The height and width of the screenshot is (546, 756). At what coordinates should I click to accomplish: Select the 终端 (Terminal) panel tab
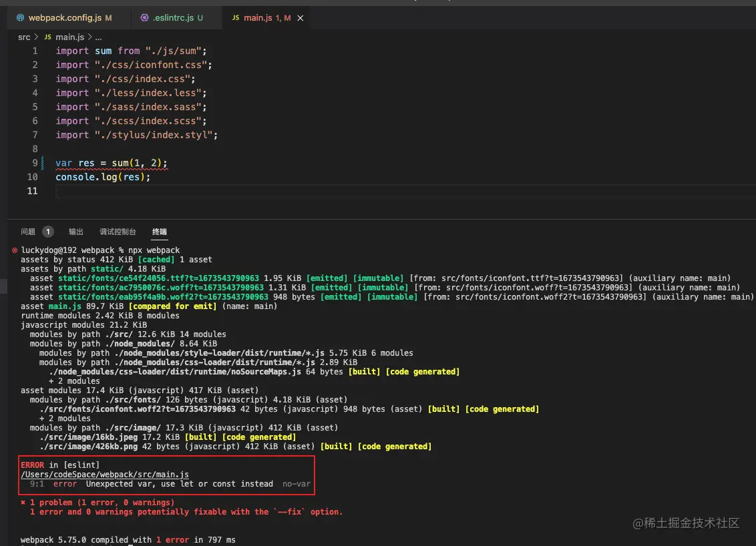(x=160, y=232)
